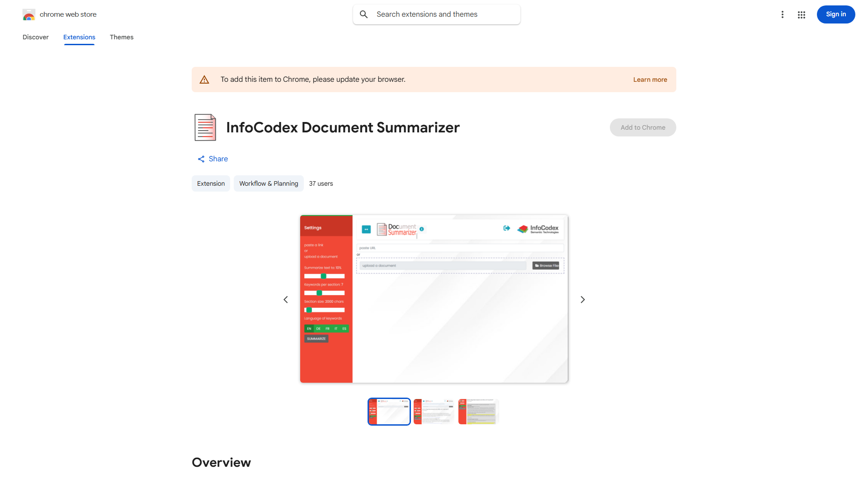Show the previous screenshot with the left arrow
Viewport: 868px width, 488px height.
pos(285,299)
